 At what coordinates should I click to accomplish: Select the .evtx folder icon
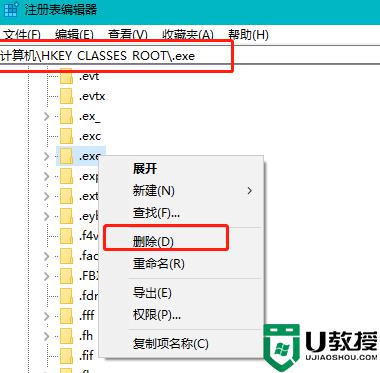66,96
